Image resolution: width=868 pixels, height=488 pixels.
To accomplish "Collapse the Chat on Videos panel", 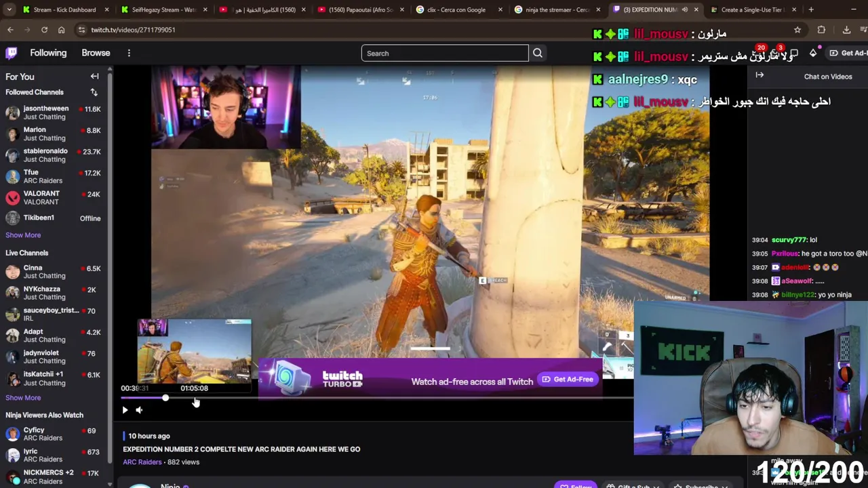I will (759, 75).
